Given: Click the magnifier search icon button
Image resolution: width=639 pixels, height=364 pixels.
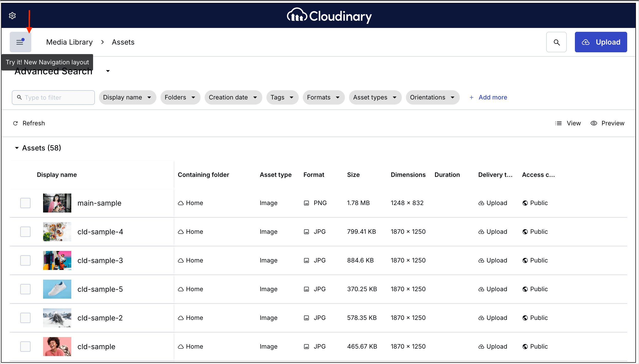Looking at the screenshot, I should click(x=556, y=42).
